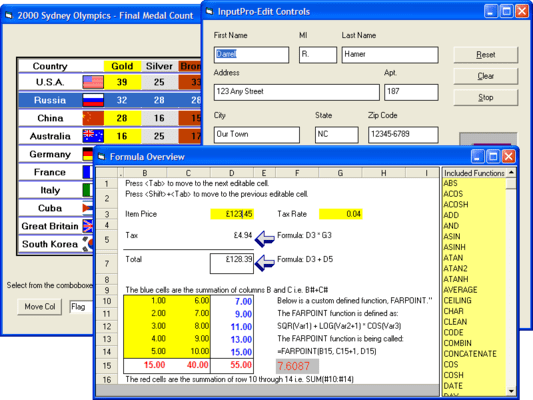Select the South Korea country cell

click(50, 244)
